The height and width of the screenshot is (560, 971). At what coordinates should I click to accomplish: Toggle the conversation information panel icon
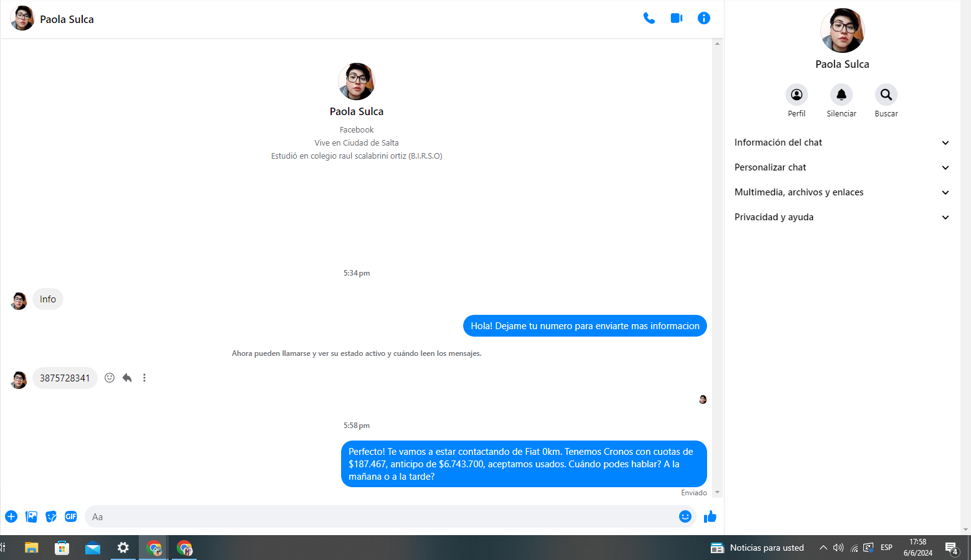click(703, 19)
